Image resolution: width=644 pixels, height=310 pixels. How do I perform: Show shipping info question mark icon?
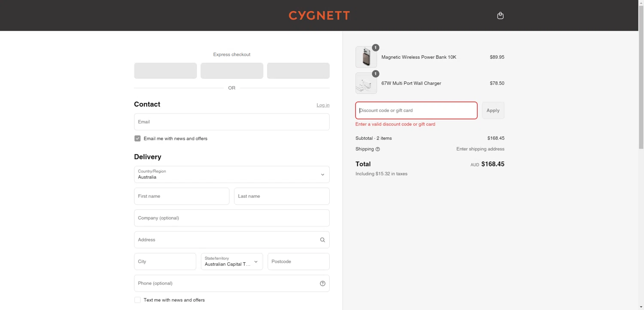pyautogui.click(x=378, y=149)
